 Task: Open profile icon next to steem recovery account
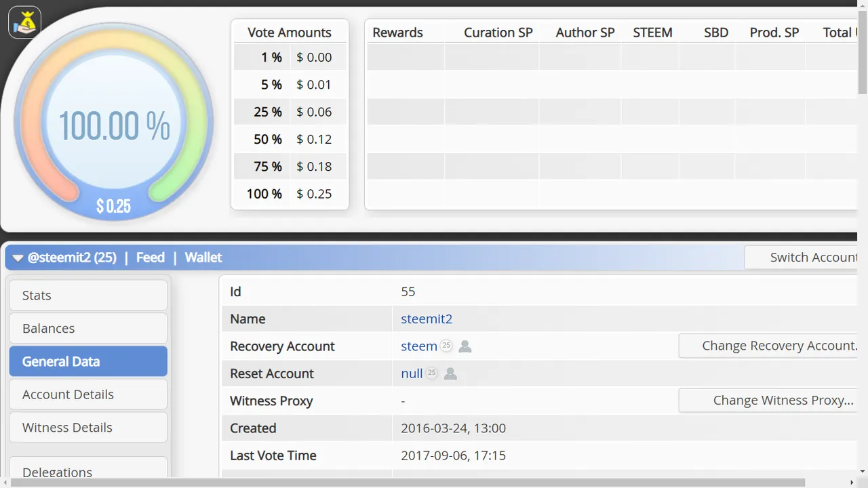pyautogui.click(x=465, y=346)
